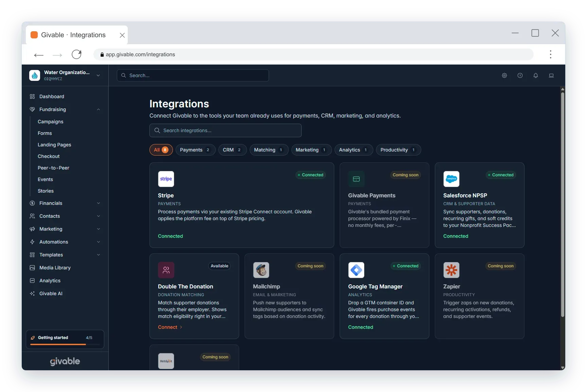Filter integrations by Marketing
587x392 pixels.
pos(311,150)
